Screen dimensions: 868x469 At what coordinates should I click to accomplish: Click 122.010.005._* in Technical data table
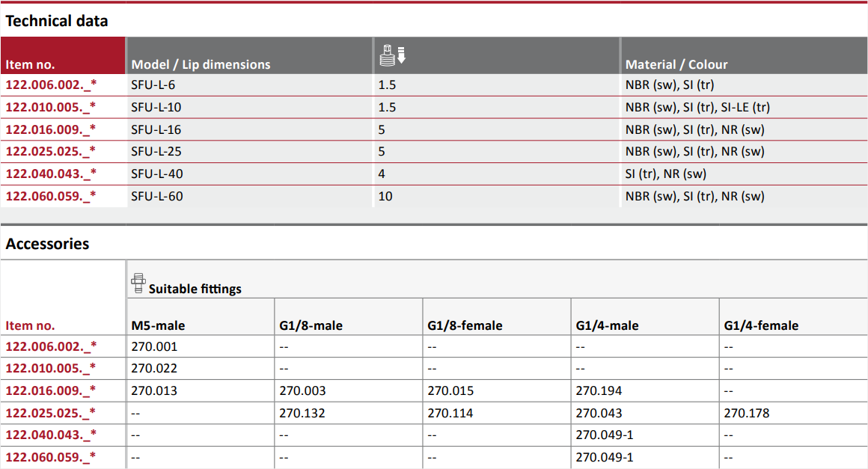click(51, 107)
